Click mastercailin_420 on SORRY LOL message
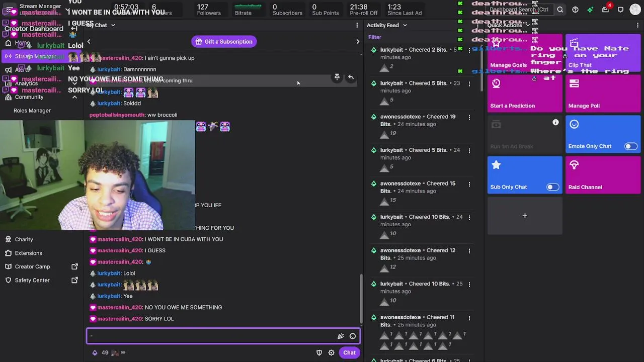This screenshot has width=644, height=362. click(120, 319)
